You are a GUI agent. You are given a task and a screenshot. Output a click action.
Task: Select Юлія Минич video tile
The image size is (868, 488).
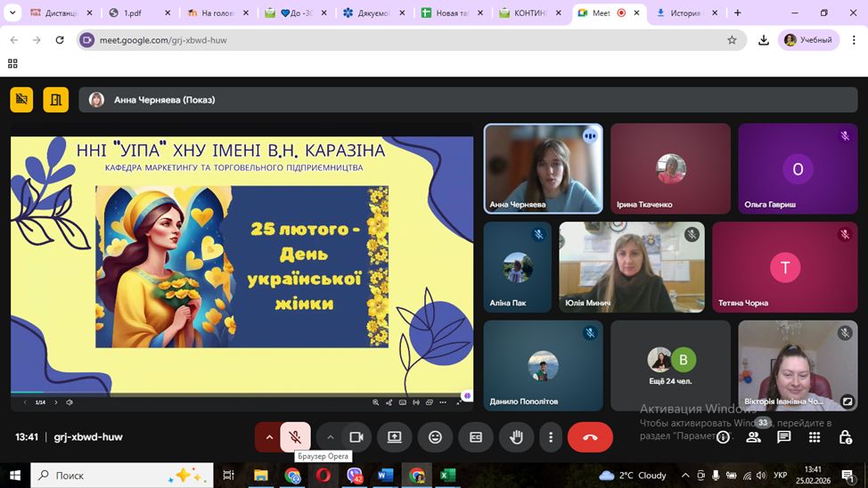[632, 267]
